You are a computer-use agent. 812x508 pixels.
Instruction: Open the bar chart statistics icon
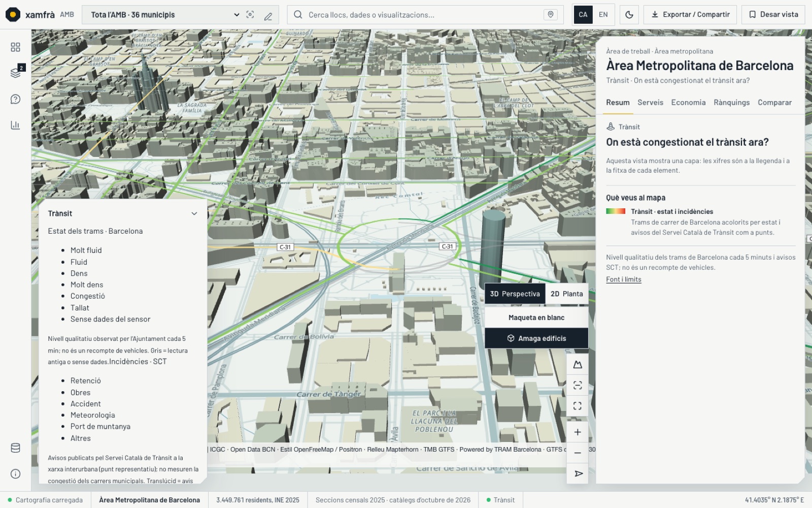coord(15,125)
